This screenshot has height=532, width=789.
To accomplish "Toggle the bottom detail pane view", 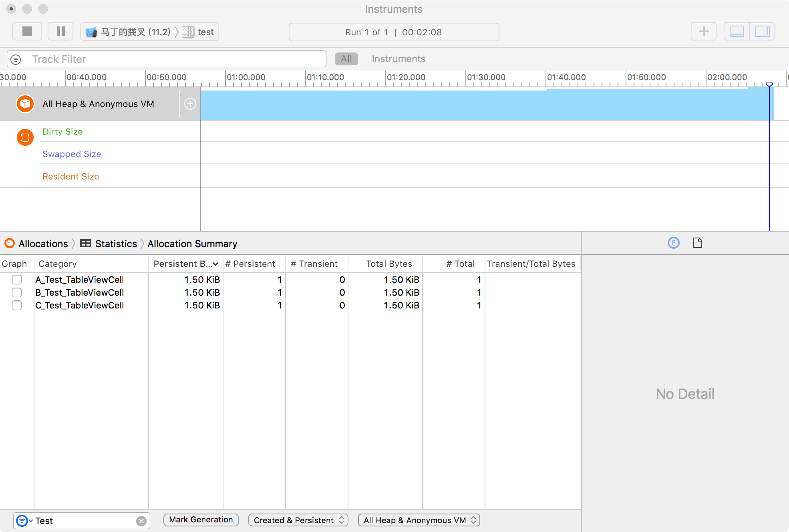I will pos(737,32).
